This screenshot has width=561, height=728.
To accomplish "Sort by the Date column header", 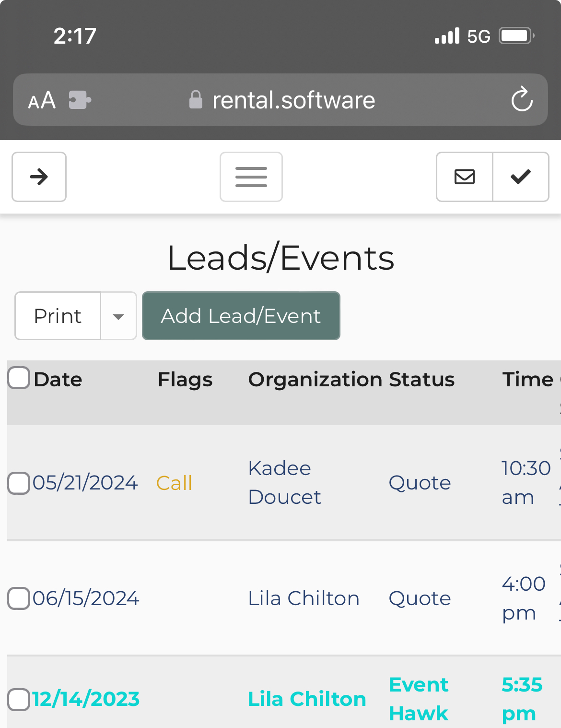I will 58,380.
